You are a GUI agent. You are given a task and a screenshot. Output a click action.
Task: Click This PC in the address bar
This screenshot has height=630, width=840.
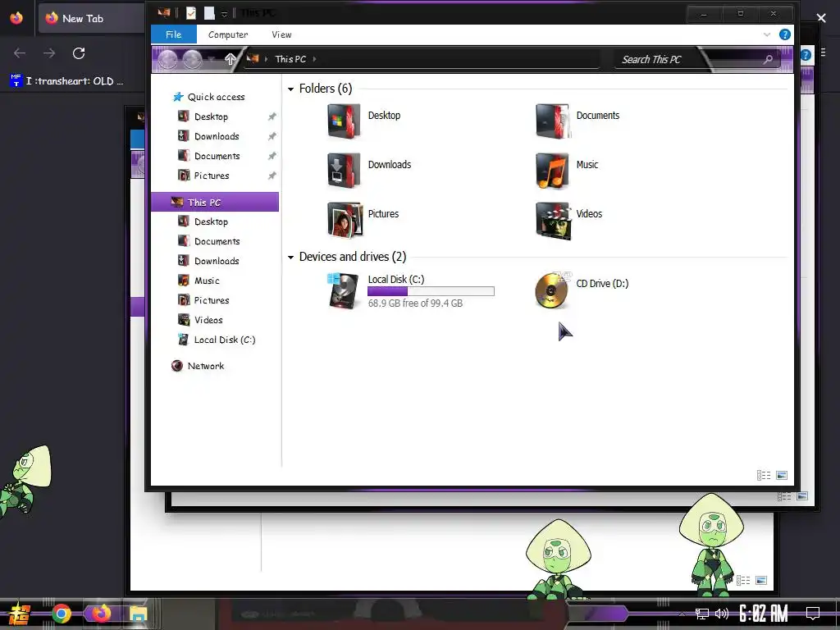[x=290, y=59]
